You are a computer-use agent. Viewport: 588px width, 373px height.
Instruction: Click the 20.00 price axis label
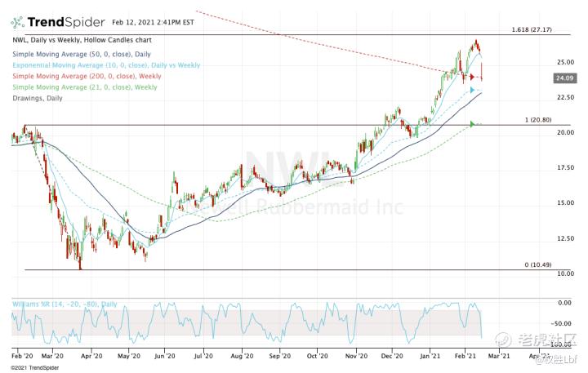[565, 132]
